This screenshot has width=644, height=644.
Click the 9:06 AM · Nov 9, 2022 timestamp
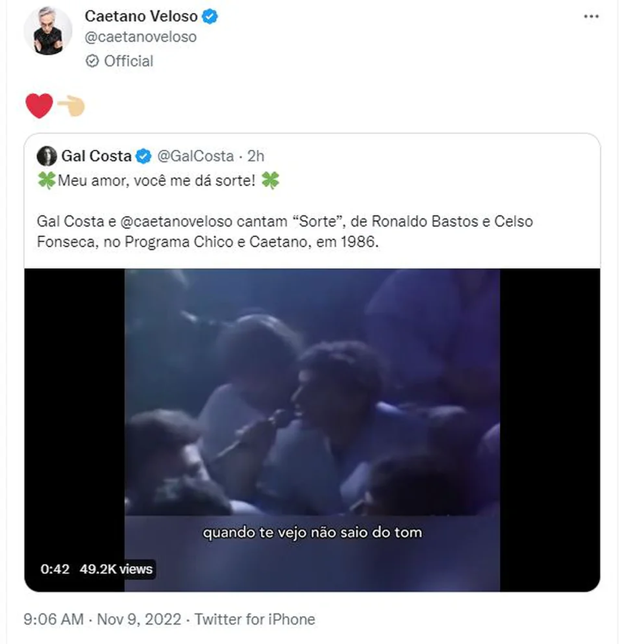[x=102, y=619]
